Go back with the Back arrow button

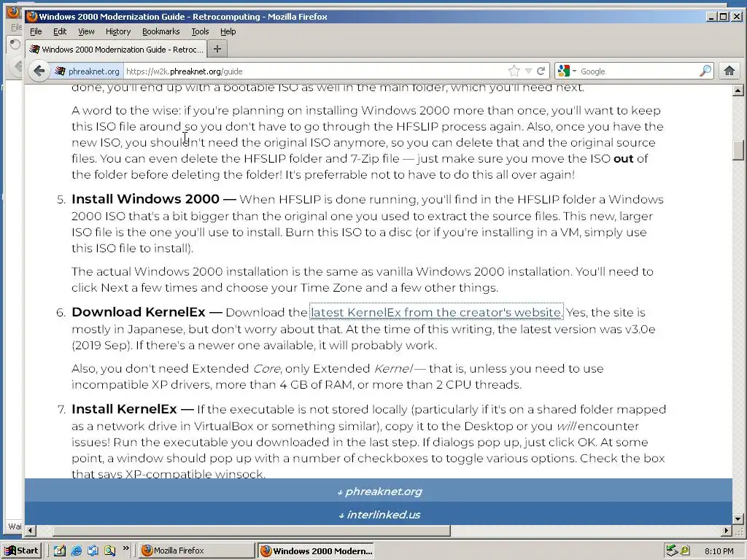[x=39, y=71]
